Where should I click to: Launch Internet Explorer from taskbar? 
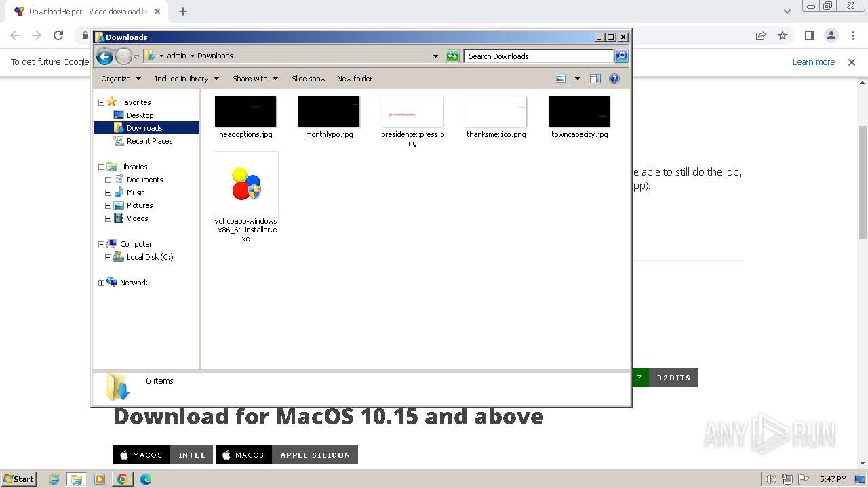[x=54, y=479]
